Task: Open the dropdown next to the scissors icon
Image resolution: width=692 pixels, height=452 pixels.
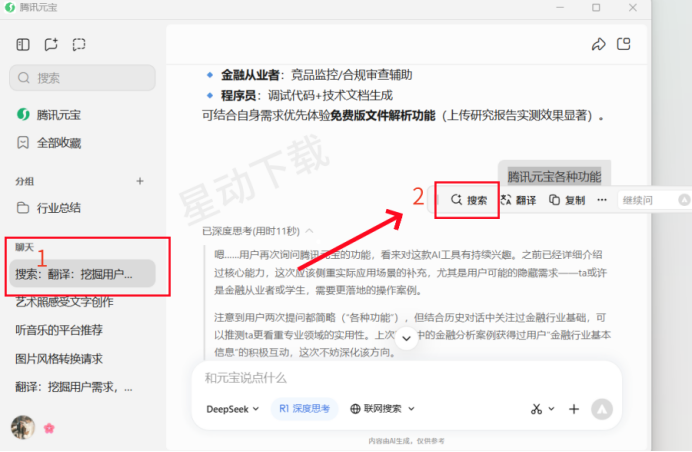Action: click(551, 409)
